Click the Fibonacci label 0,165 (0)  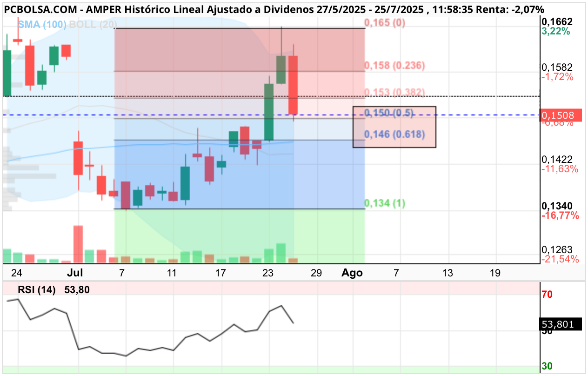point(385,22)
